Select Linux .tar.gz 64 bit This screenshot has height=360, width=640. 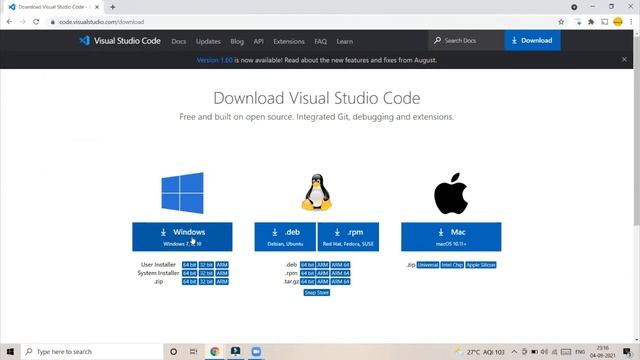point(307,282)
